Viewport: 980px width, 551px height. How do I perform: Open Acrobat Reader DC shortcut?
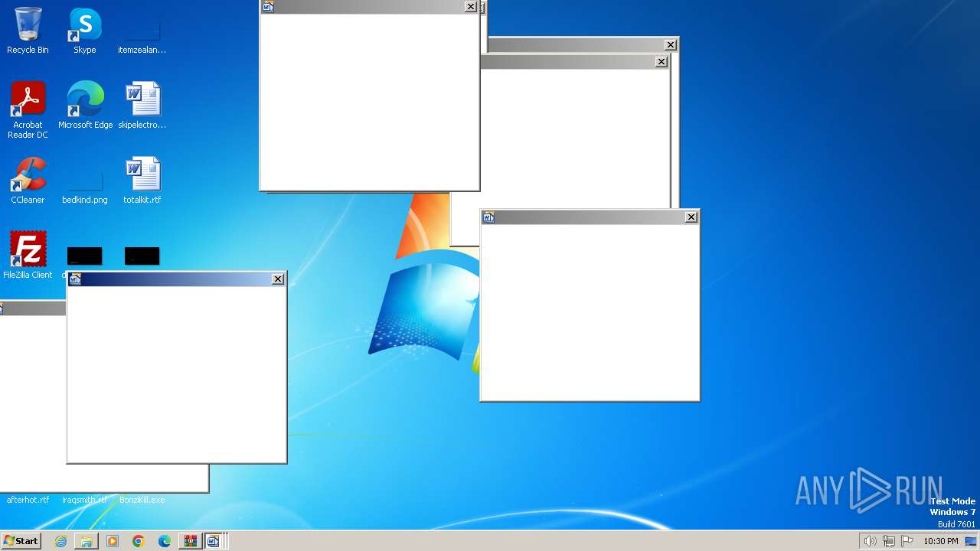(28, 110)
